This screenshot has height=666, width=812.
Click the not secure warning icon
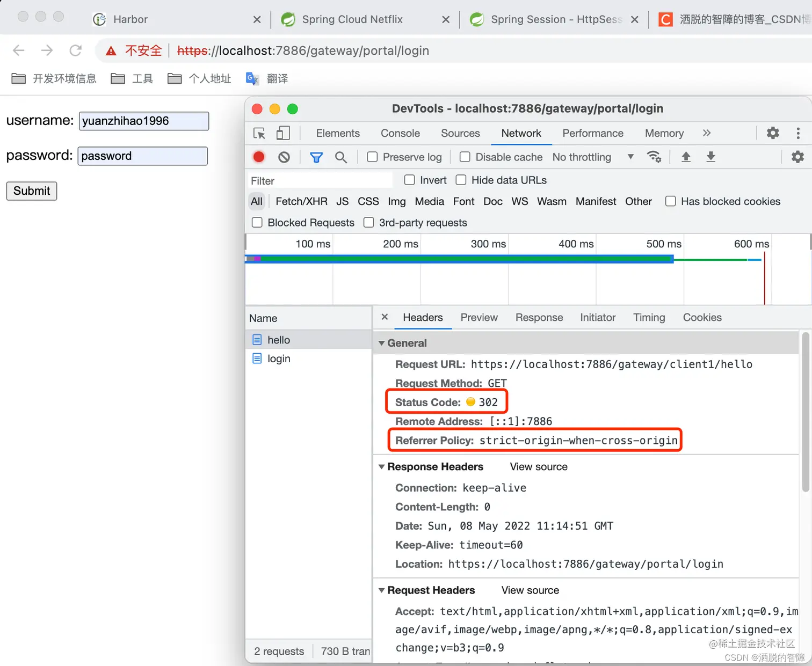(111, 51)
